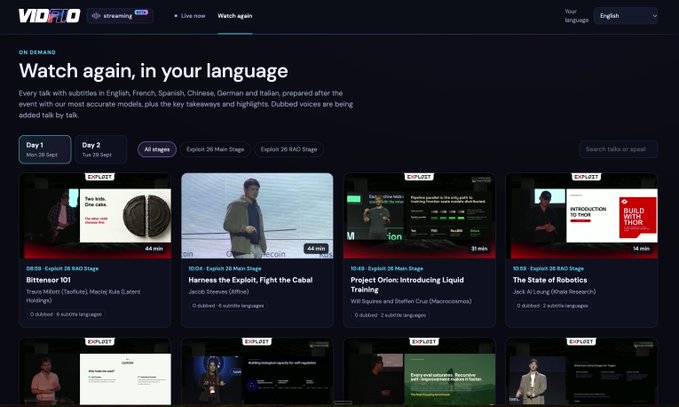679x407 pixels.
Task: Switch to Day 2 Tue 29 Sept
Action: coord(101,149)
